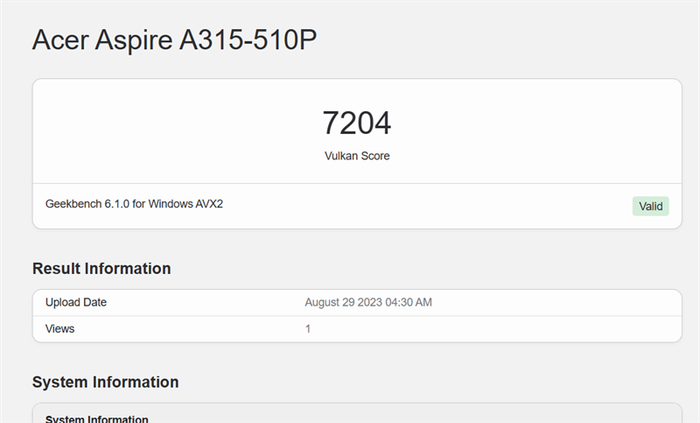Screen dimensions: 700x423
Task: Select the Vulkan Score label
Action: (357, 156)
